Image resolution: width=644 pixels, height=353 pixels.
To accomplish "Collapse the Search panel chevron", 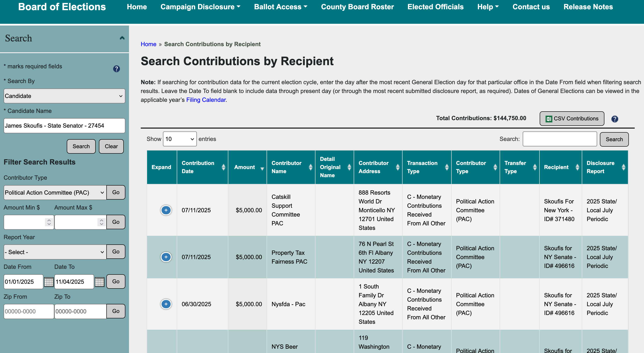I will point(122,38).
